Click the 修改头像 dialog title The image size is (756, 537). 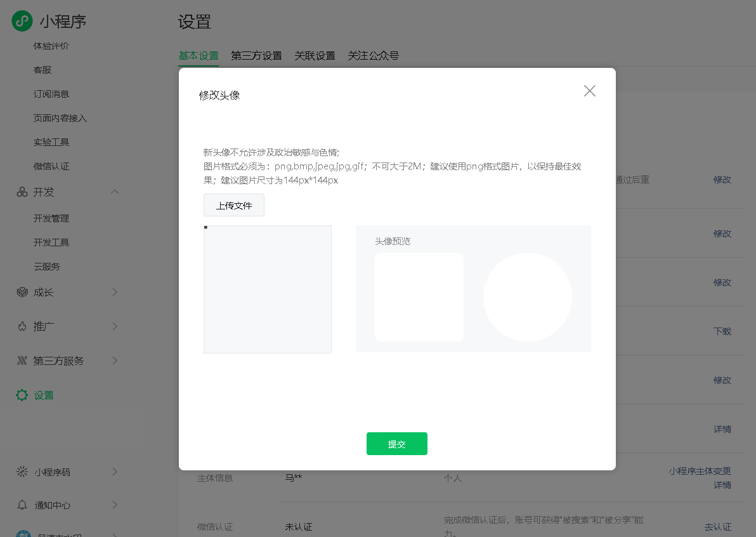click(x=219, y=95)
